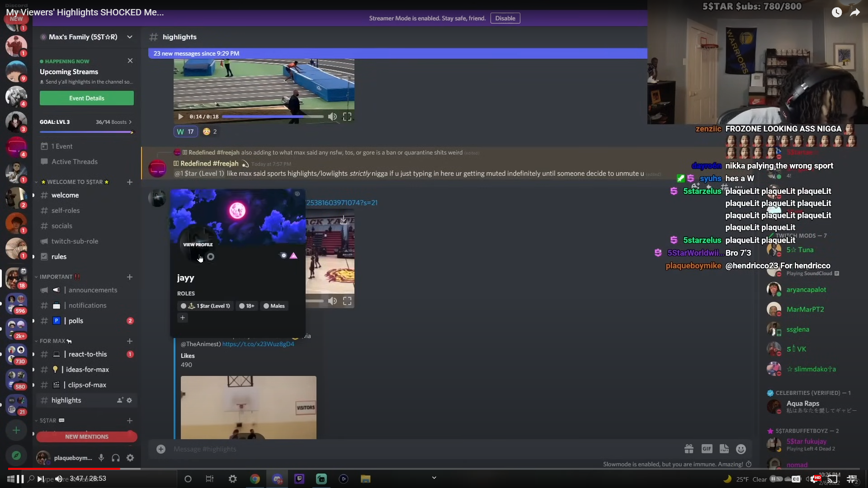
Task: Play the track video clip
Action: [x=181, y=117]
